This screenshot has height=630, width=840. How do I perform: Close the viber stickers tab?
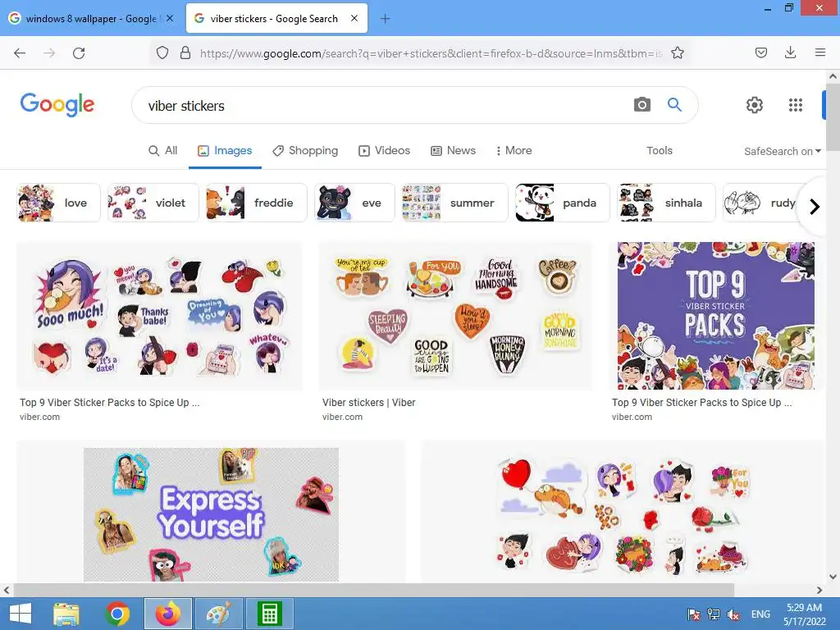(x=354, y=18)
